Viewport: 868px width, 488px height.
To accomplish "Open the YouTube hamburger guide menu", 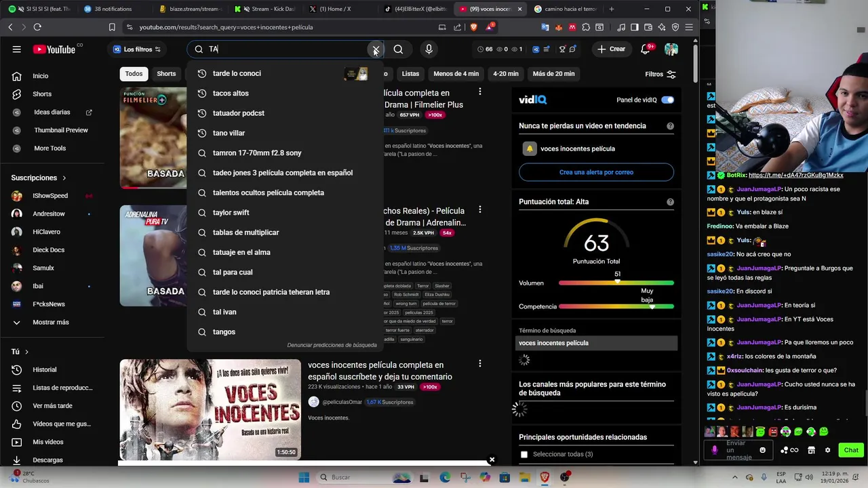I will 16,49.
